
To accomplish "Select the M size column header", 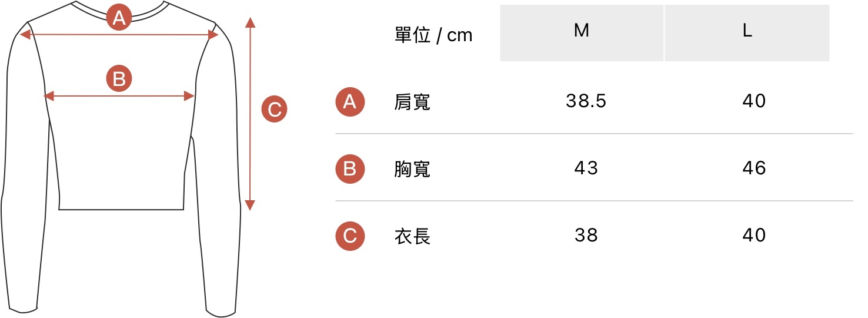I will 582,32.
